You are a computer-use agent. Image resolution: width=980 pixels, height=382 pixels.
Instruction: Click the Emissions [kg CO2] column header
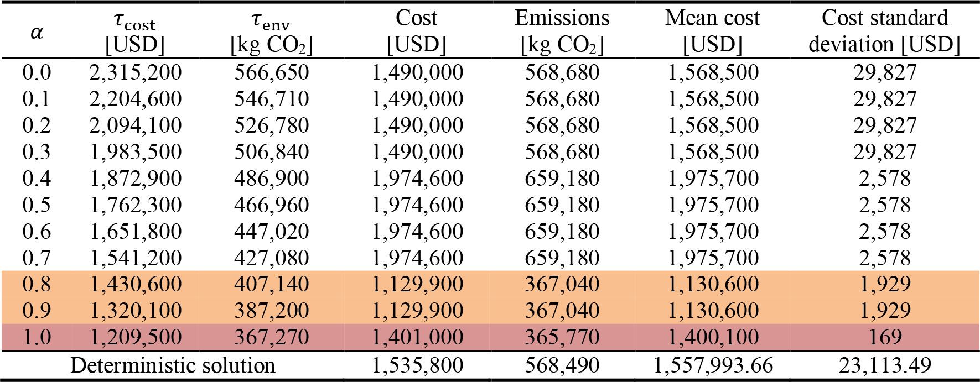point(562,32)
